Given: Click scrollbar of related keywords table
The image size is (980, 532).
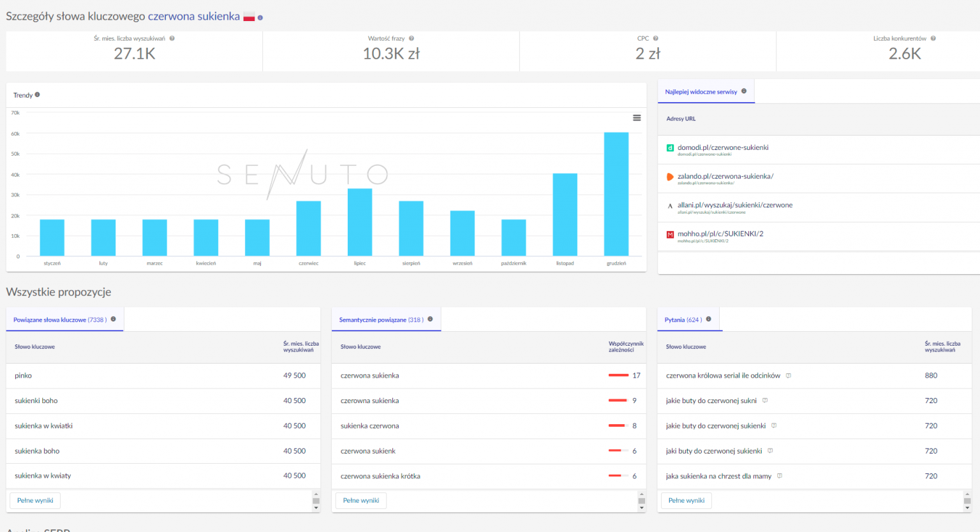Looking at the screenshot, I should [316, 501].
